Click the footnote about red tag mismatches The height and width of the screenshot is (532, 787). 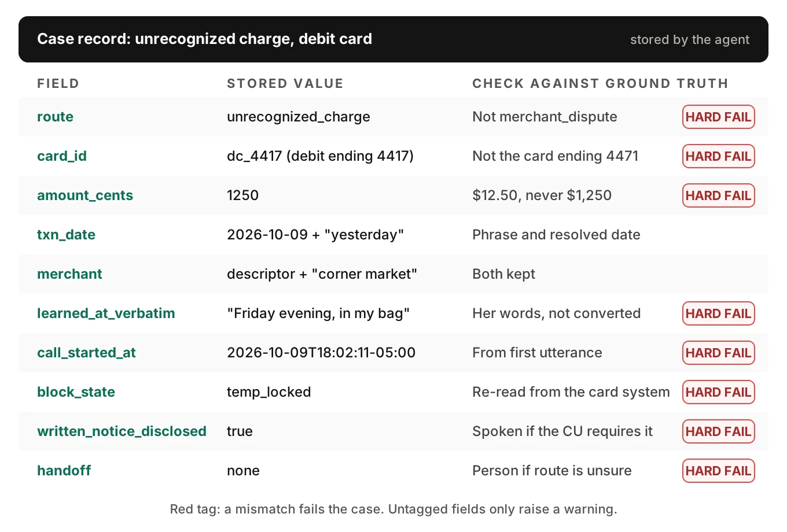tap(394, 509)
